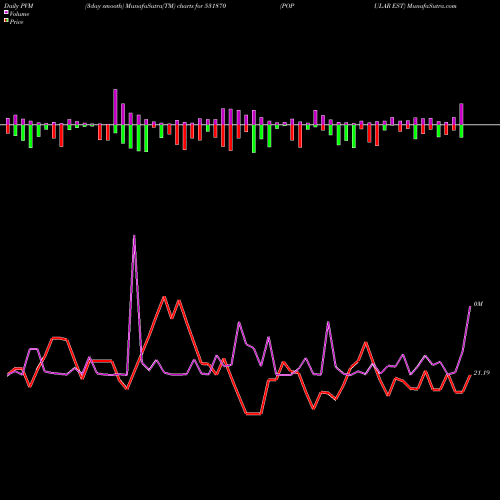This screenshot has width=500, height=500.
Task: Click the Price legend color swatch
Action: pos(6,21)
